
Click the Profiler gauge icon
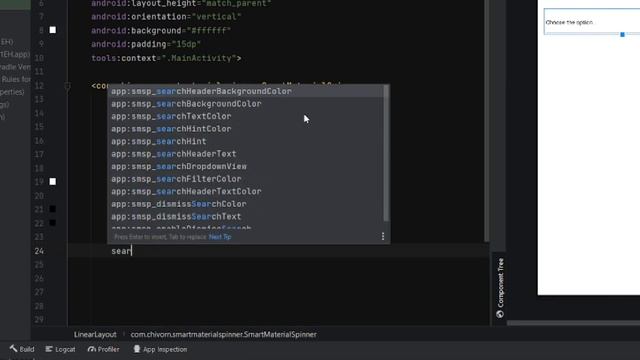tap(91, 349)
